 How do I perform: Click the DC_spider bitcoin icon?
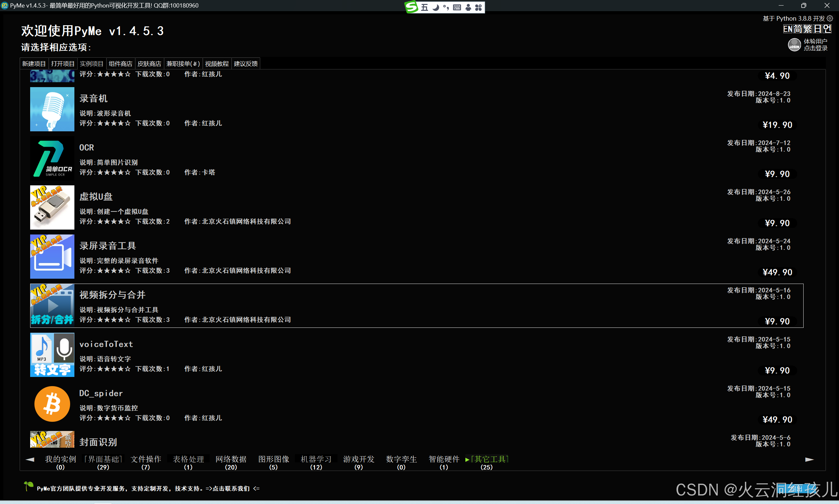click(x=52, y=404)
